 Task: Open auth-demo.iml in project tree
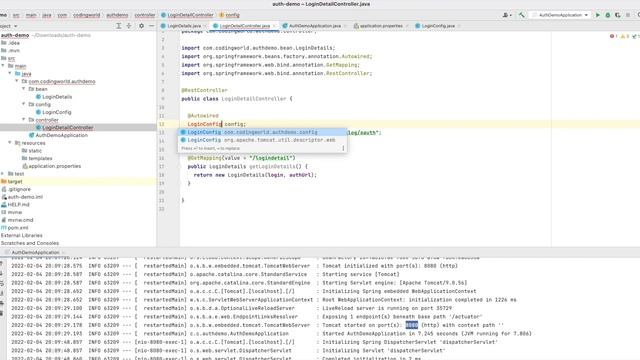pyautogui.click(x=22, y=197)
